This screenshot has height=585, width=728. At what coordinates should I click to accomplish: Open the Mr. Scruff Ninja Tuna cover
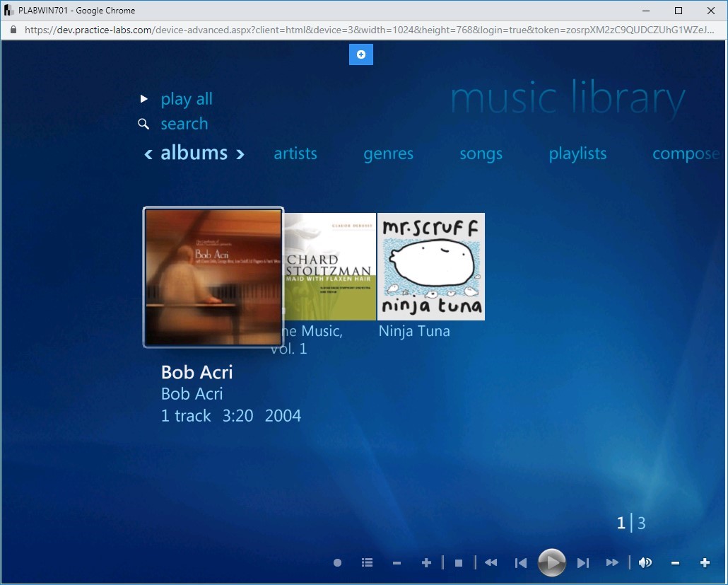pyautogui.click(x=431, y=267)
